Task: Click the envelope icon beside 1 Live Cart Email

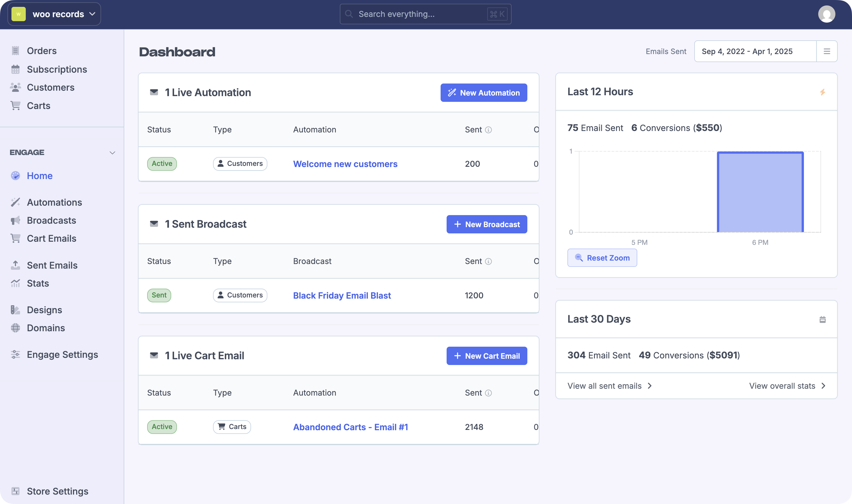Action: (x=154, y=356)
